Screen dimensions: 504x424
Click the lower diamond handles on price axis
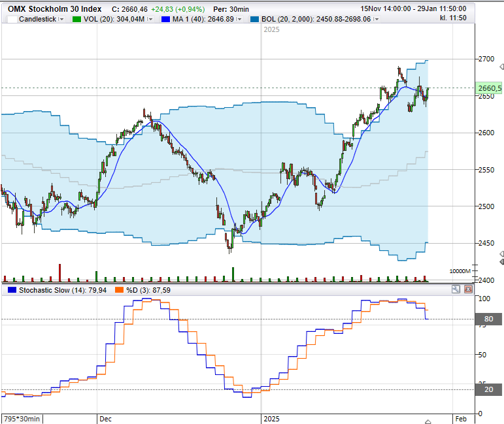pos(501,258)
